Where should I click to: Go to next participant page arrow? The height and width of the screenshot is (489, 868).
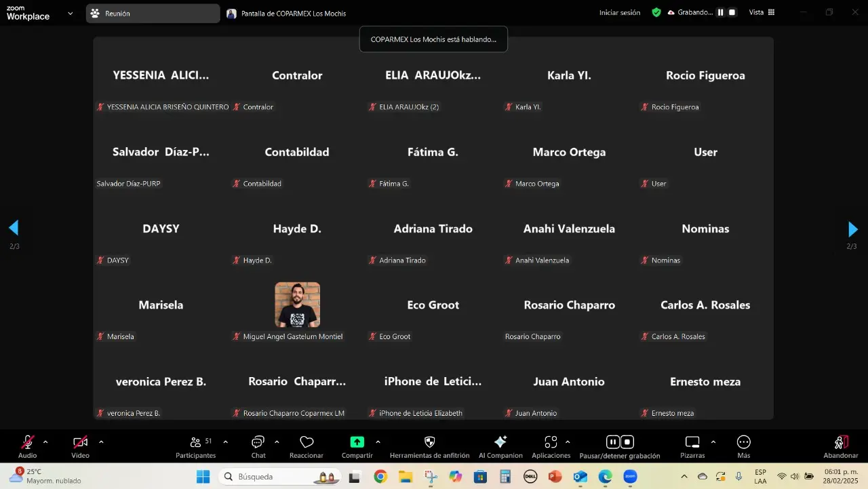tap(852, 229)
